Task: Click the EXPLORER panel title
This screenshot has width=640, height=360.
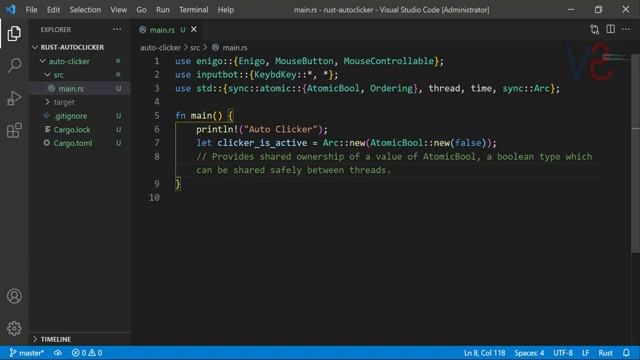Action: 56,29
